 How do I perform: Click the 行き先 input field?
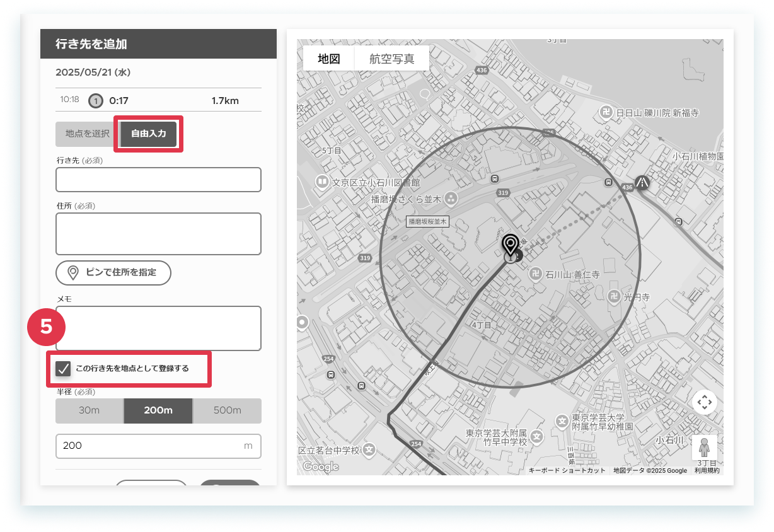pos(158,180)
